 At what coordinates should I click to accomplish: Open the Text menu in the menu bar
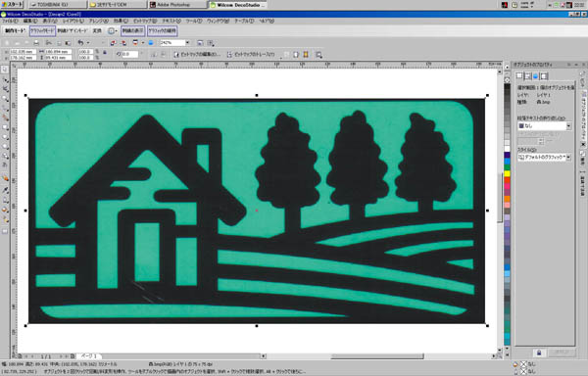click(x=171, y=22)
